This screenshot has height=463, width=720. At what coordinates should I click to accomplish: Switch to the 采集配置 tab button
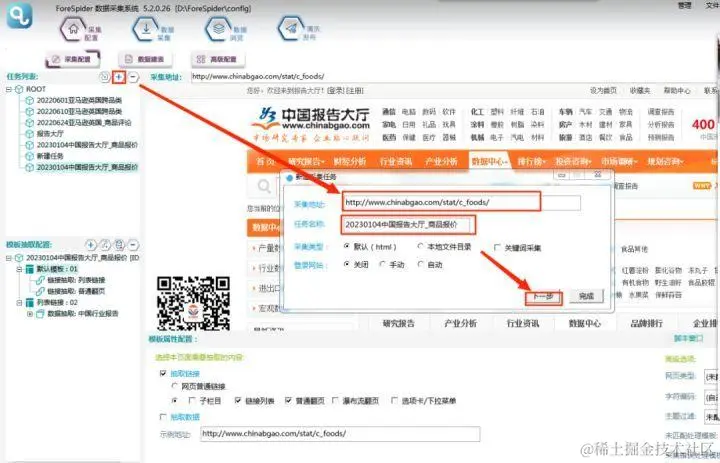73,59
